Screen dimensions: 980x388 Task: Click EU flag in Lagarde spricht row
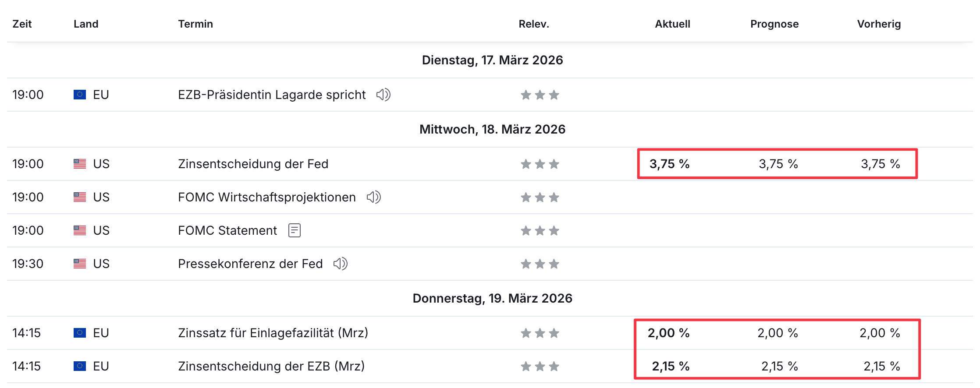click(x=80, y=95)
